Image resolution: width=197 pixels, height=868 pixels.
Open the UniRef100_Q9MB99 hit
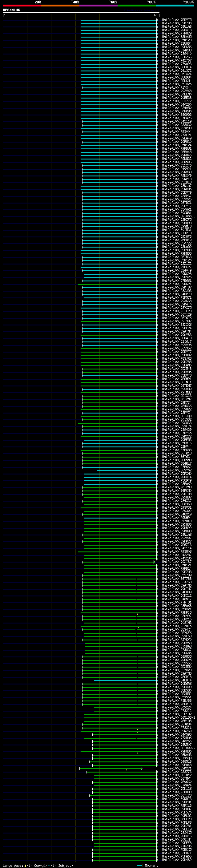point(177,528)
